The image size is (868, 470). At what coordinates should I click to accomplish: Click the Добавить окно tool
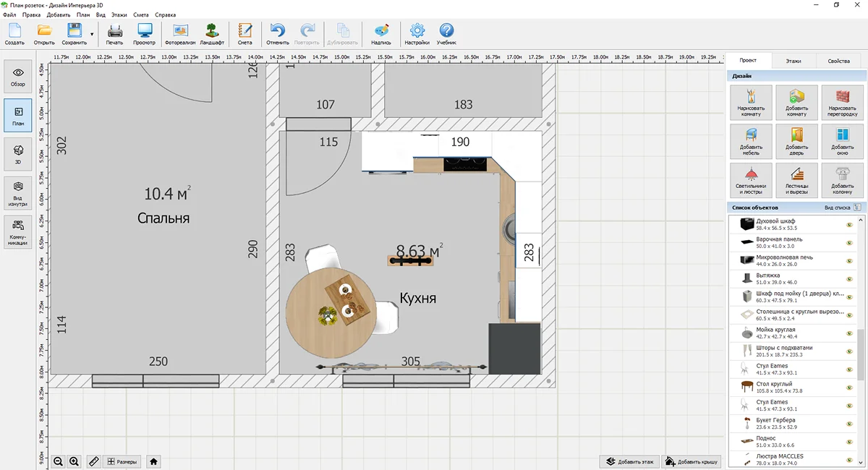(x=842, y=142)
